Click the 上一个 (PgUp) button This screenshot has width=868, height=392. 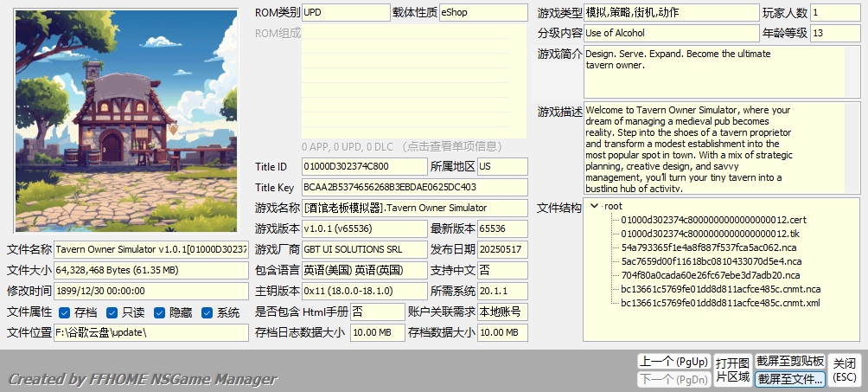pos(673,362)
